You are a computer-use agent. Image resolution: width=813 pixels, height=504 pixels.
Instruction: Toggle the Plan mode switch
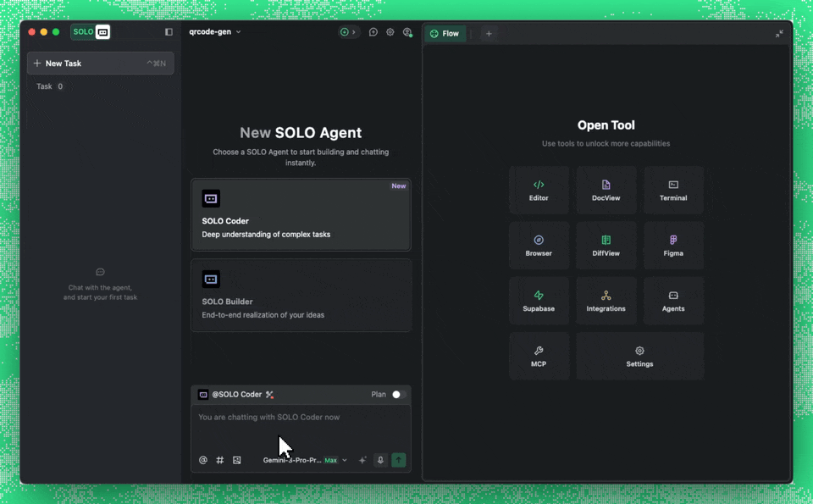(x=398, y=395)
